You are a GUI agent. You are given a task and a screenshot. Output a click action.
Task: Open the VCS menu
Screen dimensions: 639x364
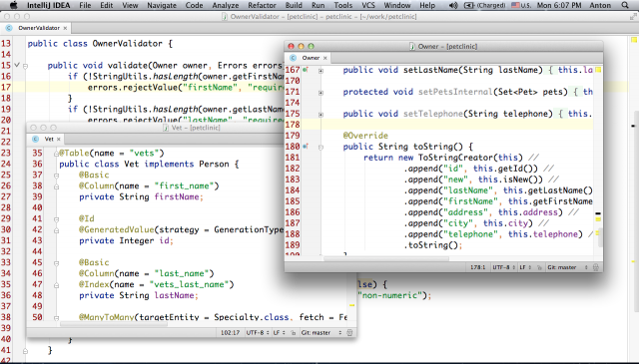pos(368,5)
